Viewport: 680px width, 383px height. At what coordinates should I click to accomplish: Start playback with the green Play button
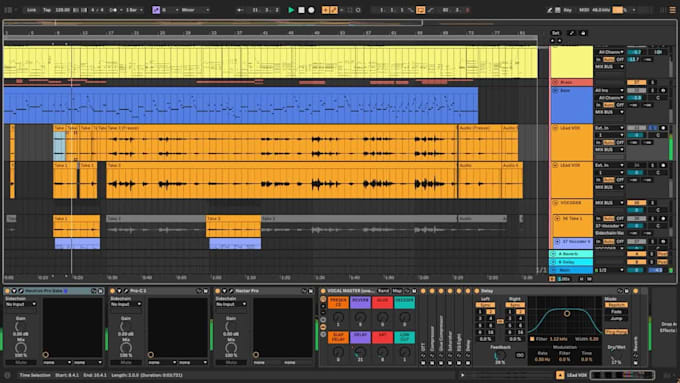tap(291, 10)
